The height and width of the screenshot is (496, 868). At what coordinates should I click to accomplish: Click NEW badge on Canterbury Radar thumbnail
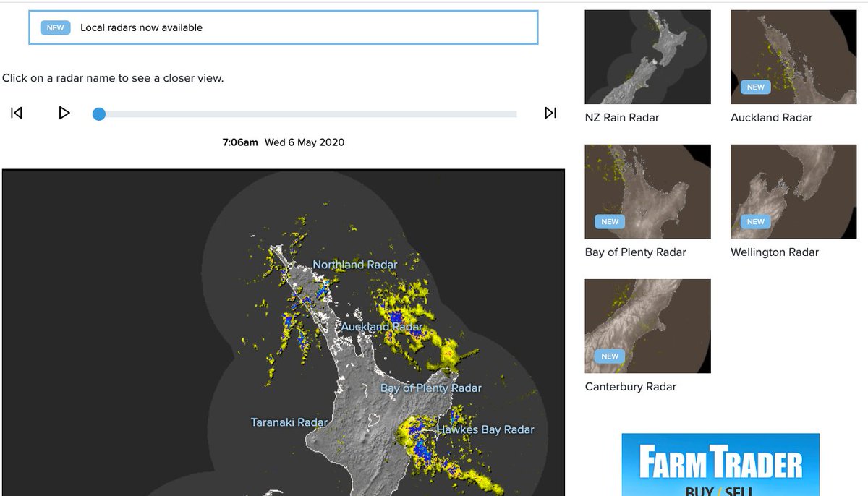pyautogui.click(x=610, y=356)
